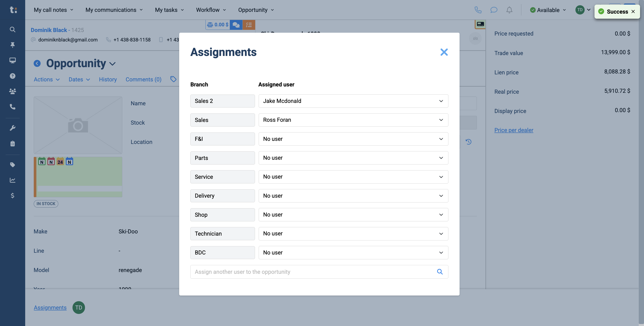This screenshot has height=326, width=644.
Task: Open the pin icon in left sidebar
Action: point(12,45)
